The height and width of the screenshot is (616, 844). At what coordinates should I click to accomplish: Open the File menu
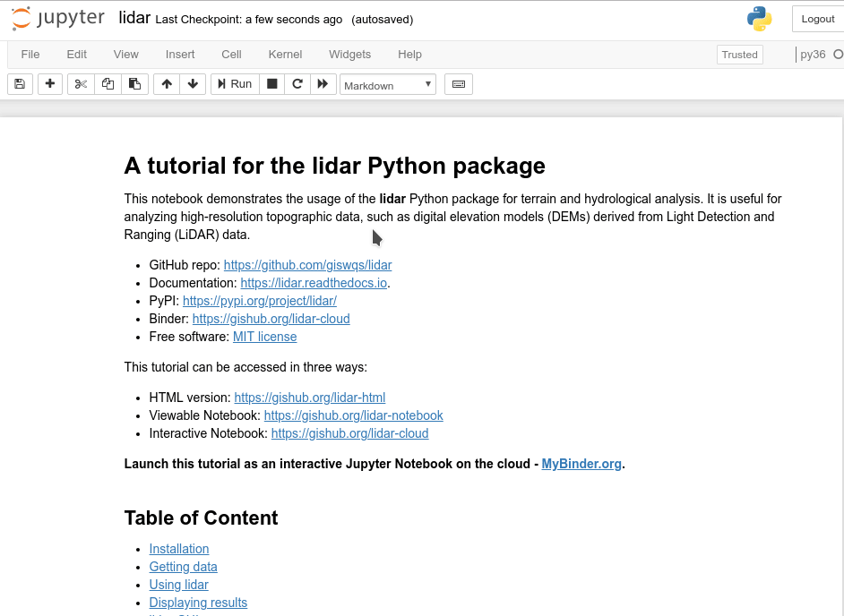pos(30,55)
